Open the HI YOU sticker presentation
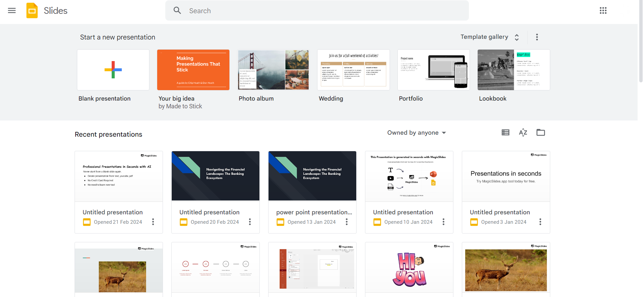 [x=409, y=268]
